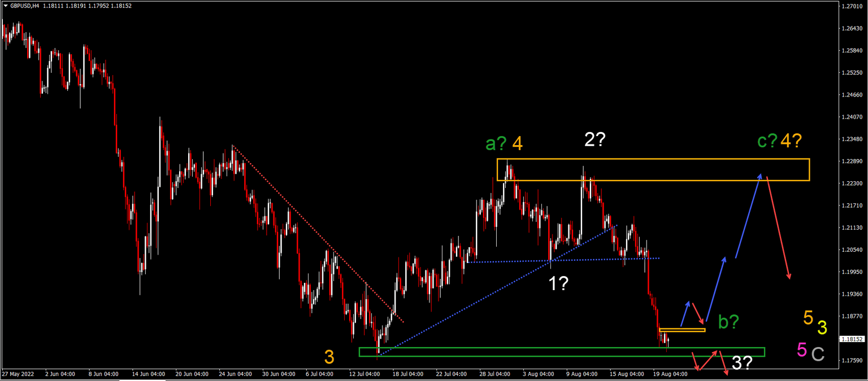Select the green c? annotation text

pyautogui.click(x=768, y=141)
